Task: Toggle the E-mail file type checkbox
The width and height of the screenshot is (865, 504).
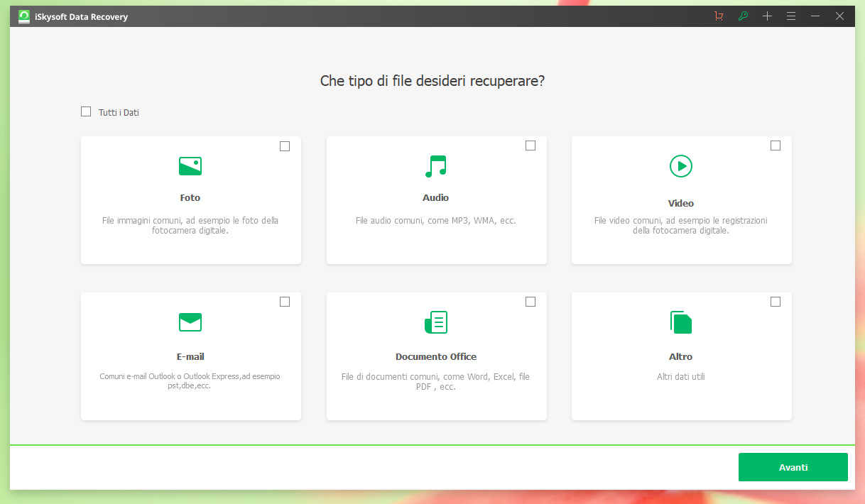Action: [x=285, y=302]
